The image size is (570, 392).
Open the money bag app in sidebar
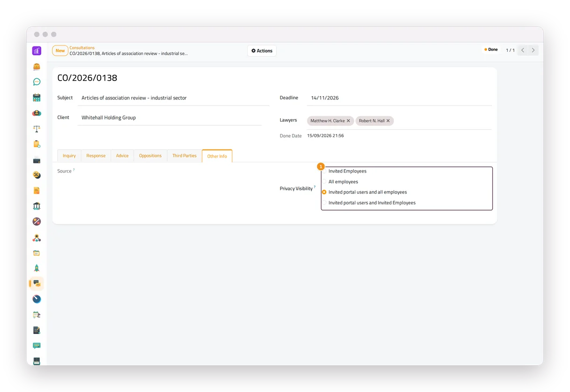coord(37,67)
